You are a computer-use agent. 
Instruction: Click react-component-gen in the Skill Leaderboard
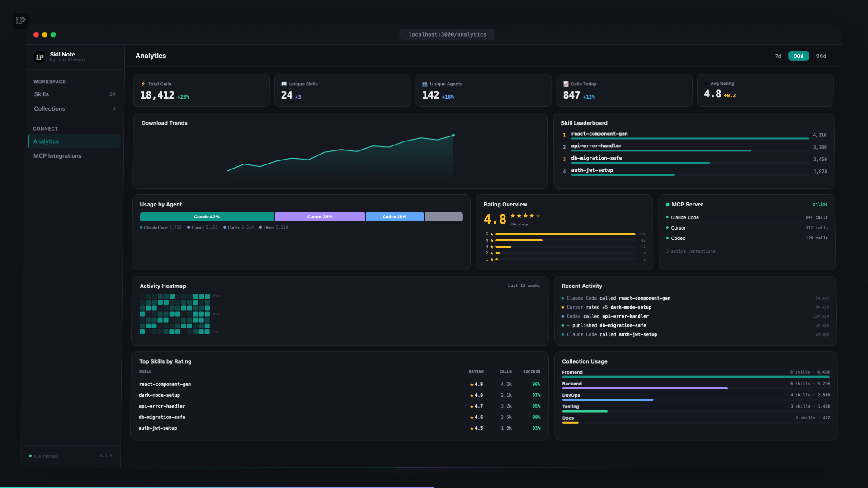click(x=599, y=134)
